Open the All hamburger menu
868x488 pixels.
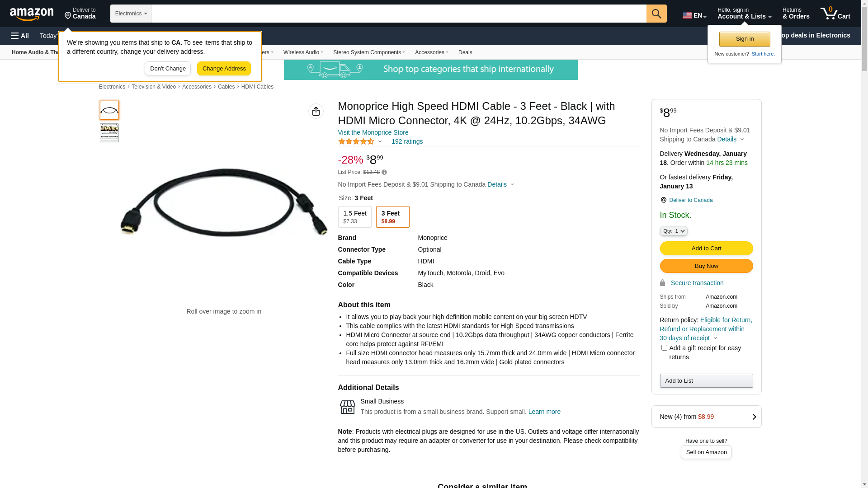pos(20,36)
